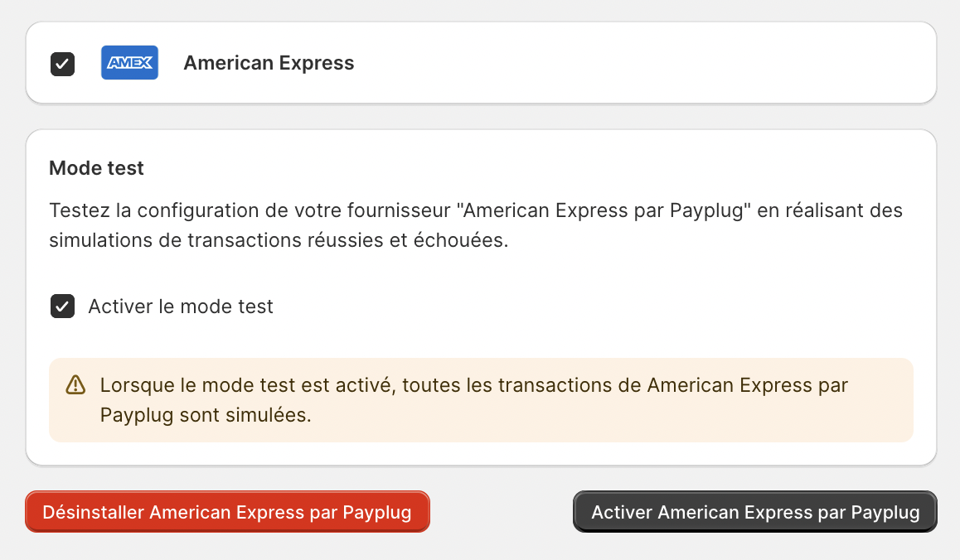Click the word 'Désinstaller' on the red button
The image size is (960, 560).
click(x=93, y=512)
